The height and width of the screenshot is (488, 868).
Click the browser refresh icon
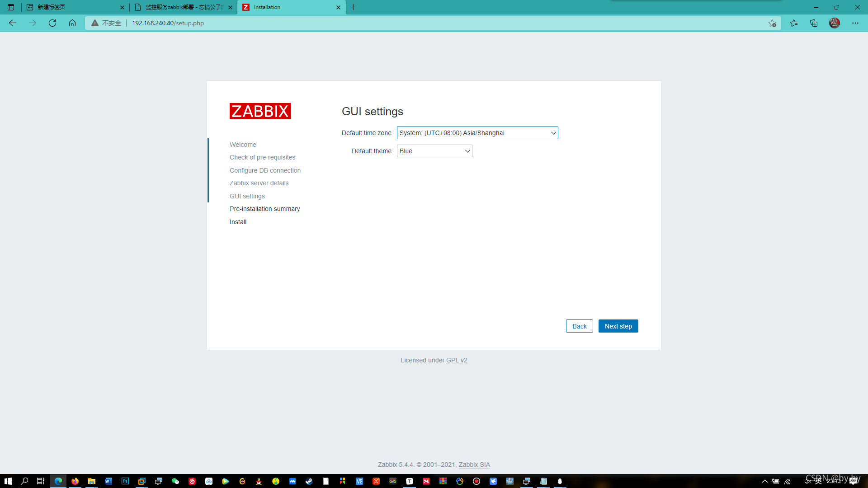52,23
